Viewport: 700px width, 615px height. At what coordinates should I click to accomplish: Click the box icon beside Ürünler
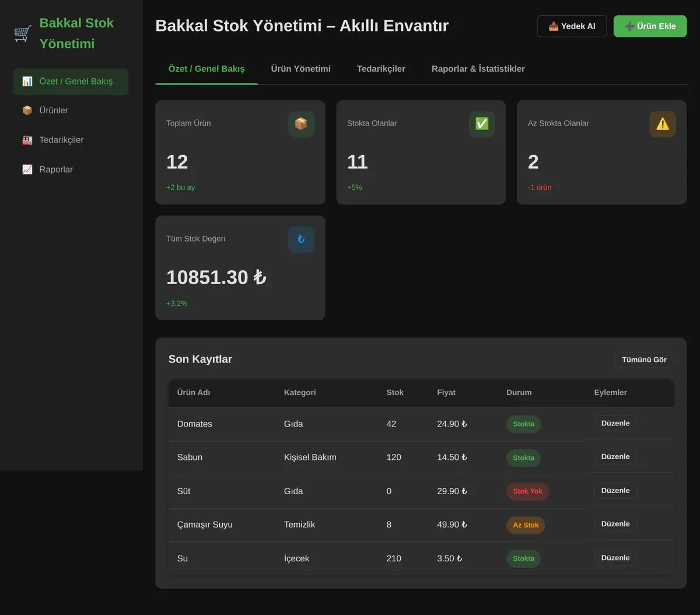coord(27,110)
